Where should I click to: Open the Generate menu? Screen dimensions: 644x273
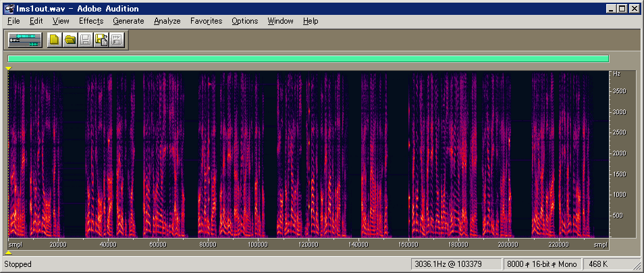tap(128, 21)
